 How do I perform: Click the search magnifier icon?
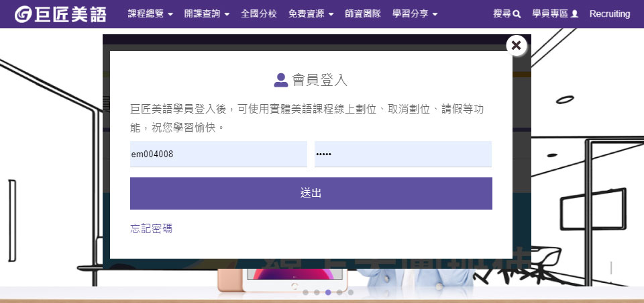pyautogui.click(x=517, y=14)
